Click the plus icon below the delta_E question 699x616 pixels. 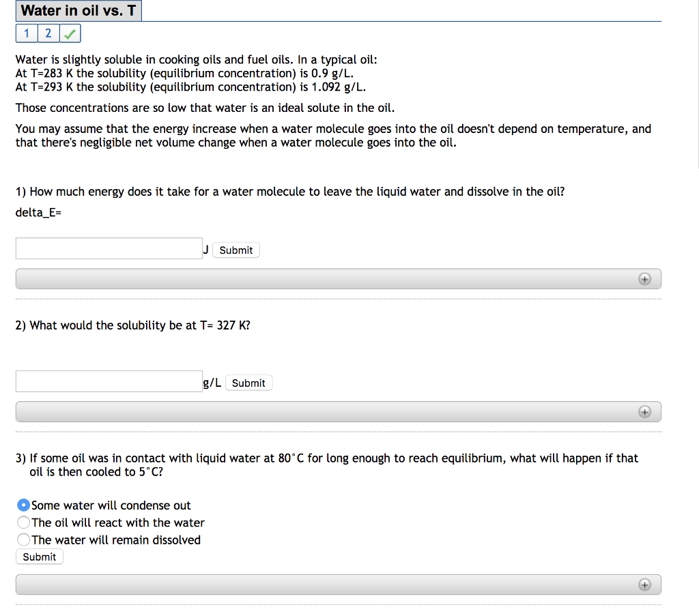[x=644, y=279]
